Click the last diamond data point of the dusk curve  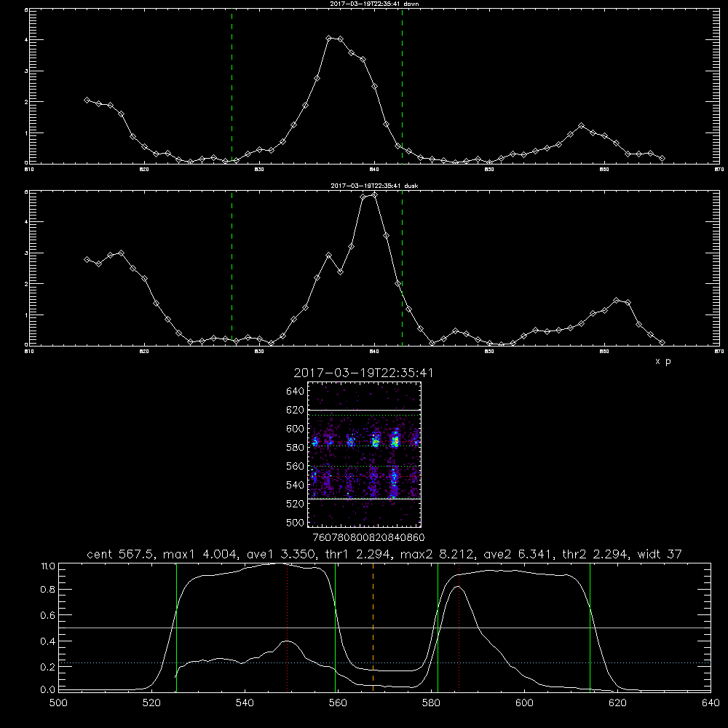coord(662,343)
